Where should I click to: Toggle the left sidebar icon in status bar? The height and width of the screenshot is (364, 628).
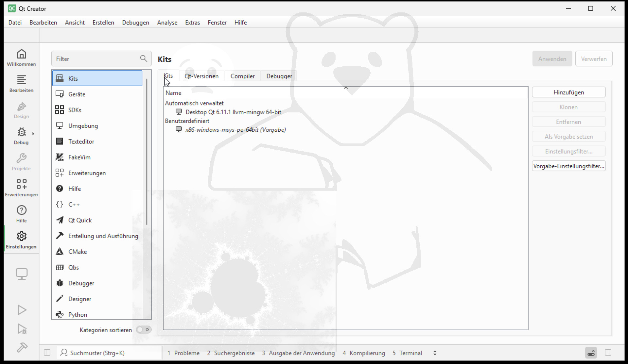pyautogui.click(x=47, y=353)
